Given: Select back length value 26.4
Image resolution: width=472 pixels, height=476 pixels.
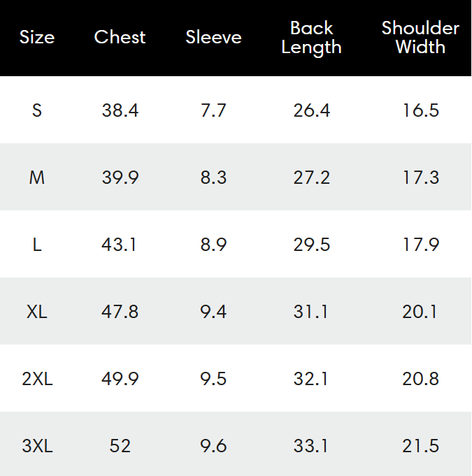Looking at the screenshot, I should [312, 110].
